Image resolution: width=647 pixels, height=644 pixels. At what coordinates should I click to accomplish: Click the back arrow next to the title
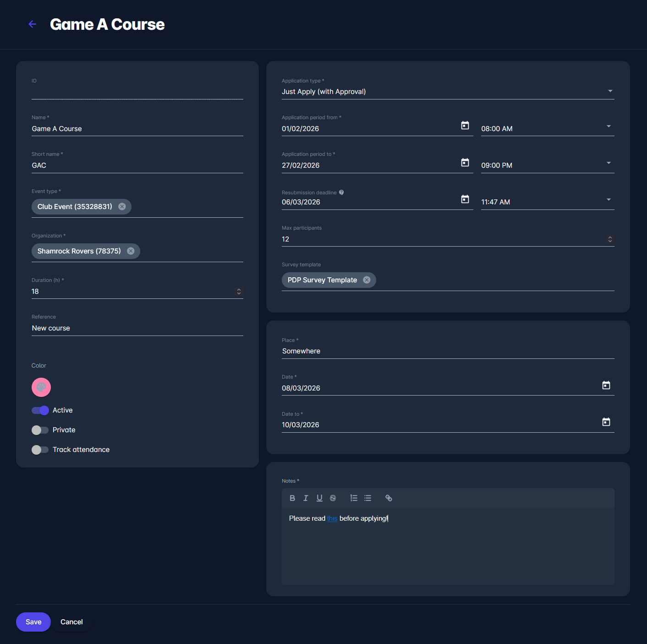point(32,24)
